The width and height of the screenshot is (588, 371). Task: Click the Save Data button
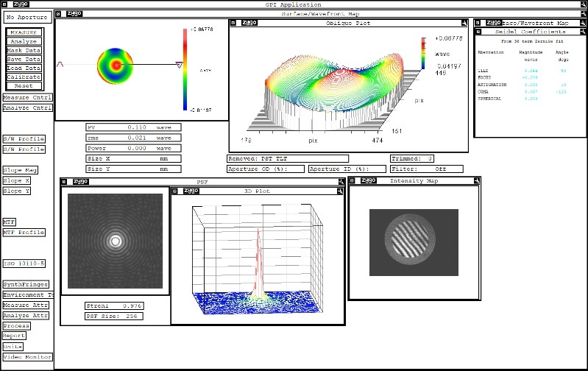coord(24,59)
